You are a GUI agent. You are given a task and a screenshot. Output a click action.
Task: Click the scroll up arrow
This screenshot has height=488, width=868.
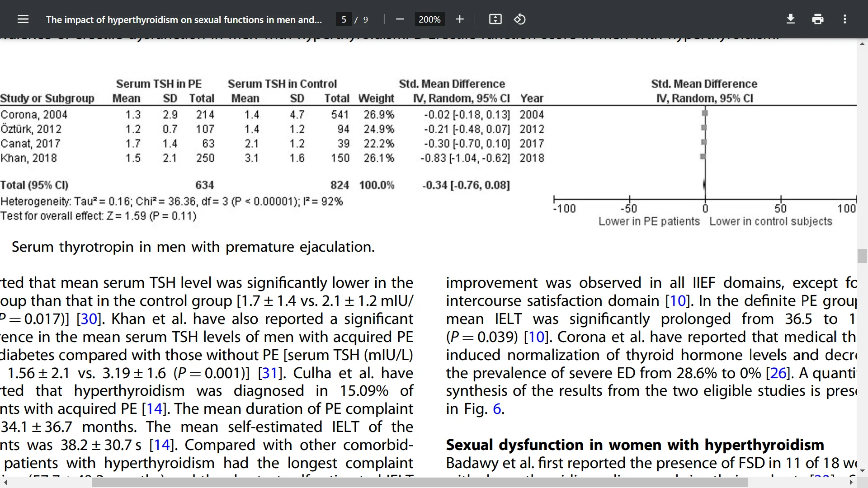[x=862, y=44]
